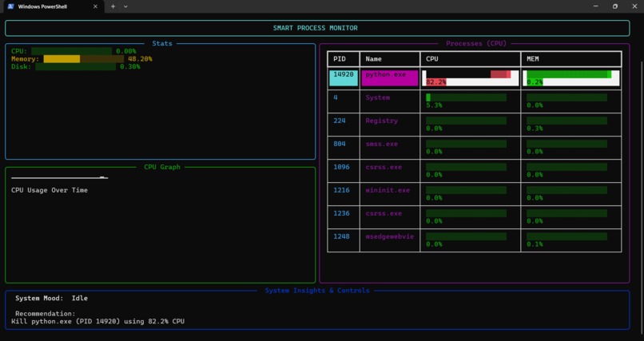644x341 pixels.
Task: Click PID 1216 cell
Action: point(341,190)
